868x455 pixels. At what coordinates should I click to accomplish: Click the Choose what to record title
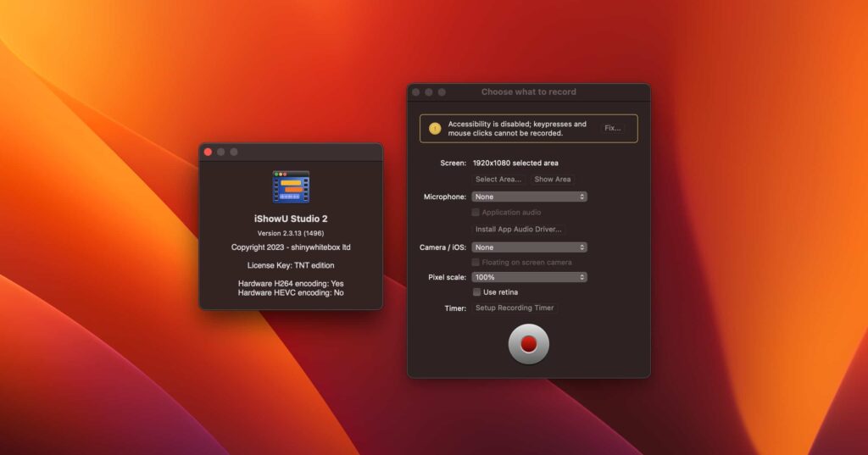tap(529, 92)
